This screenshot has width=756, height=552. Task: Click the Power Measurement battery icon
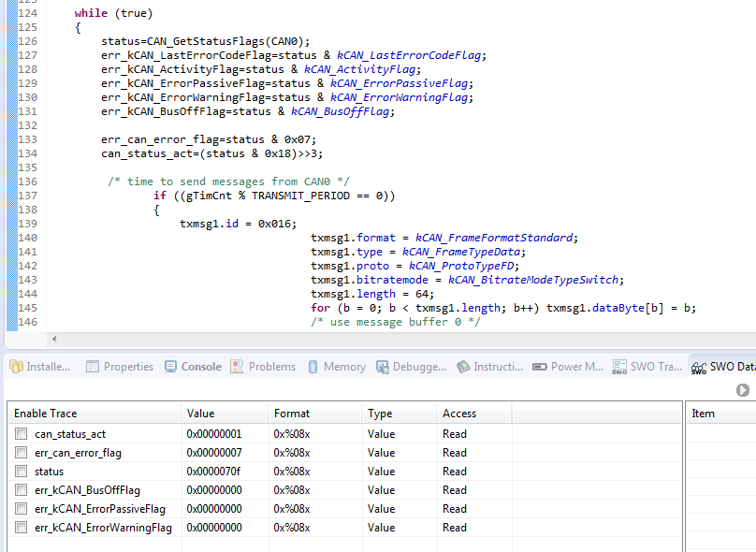pyautogui.click(x=539, y=367)
